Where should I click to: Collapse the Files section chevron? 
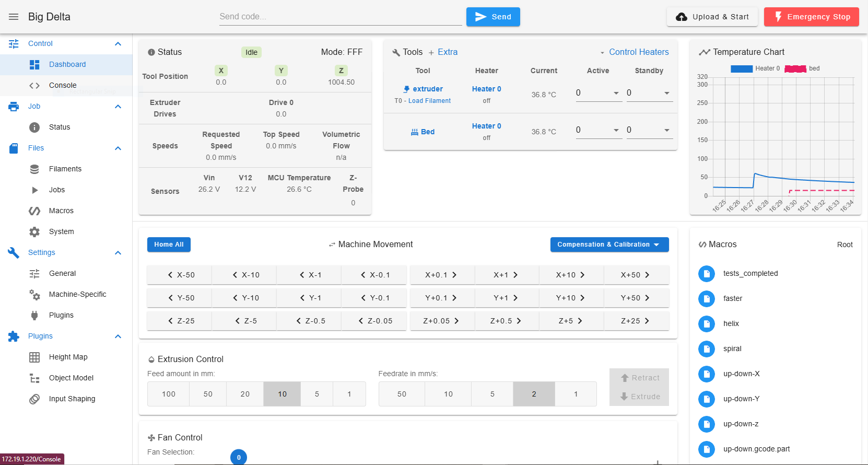click(118, 148)
